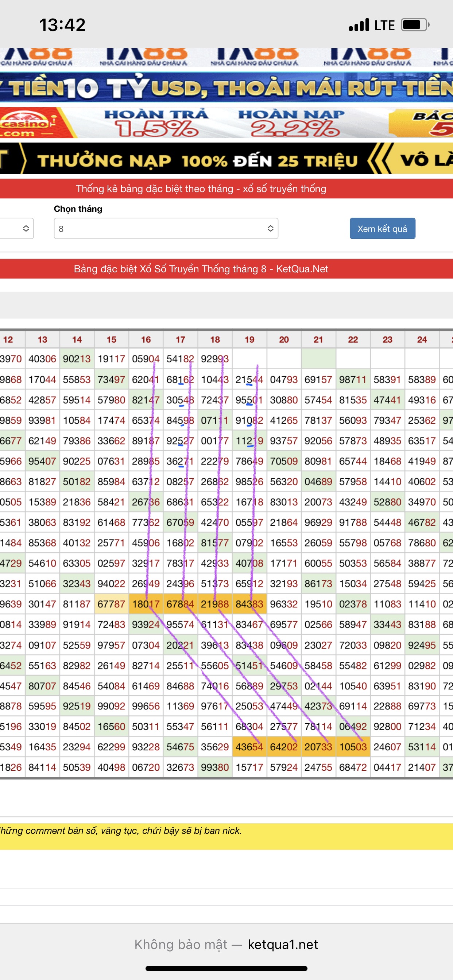Tap orange cell 10503

353,747
